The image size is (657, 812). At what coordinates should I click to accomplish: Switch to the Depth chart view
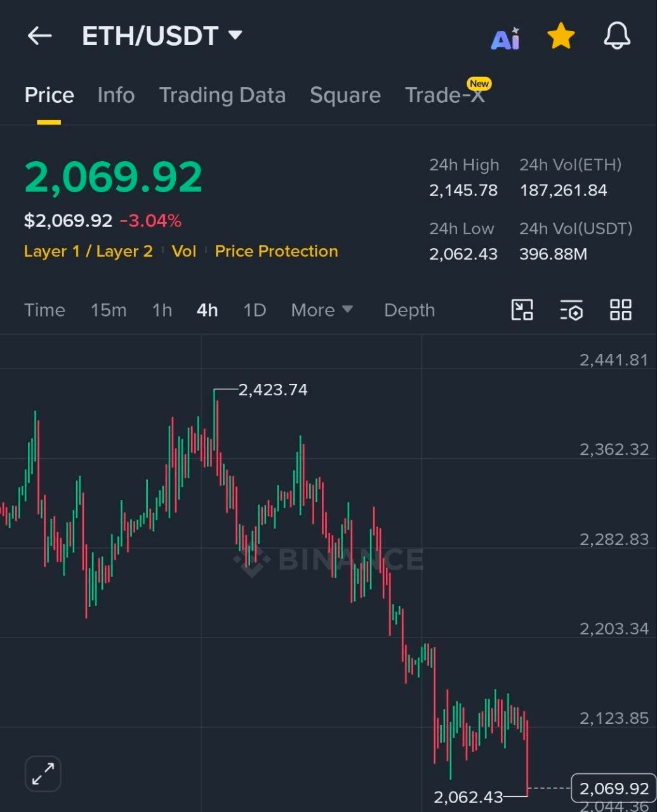click(x=409, y=310)
